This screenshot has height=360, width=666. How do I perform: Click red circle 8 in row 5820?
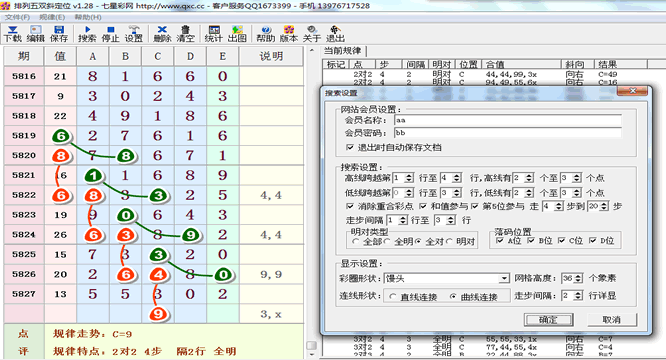[x=61, y=156]
